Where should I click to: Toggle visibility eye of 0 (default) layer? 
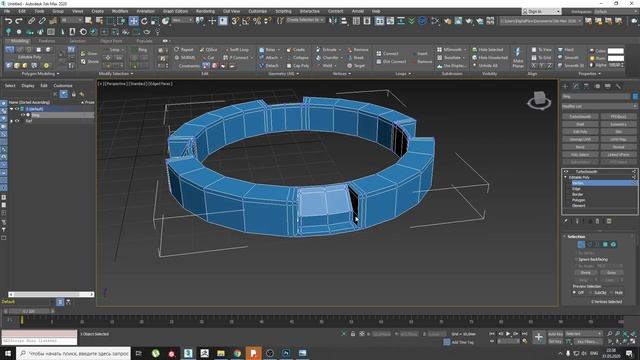(x=17, y=109)
